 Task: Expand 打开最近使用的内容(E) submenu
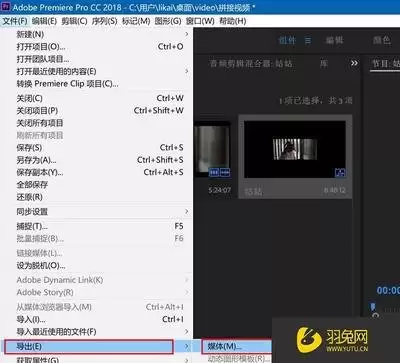tap(96, 71)
